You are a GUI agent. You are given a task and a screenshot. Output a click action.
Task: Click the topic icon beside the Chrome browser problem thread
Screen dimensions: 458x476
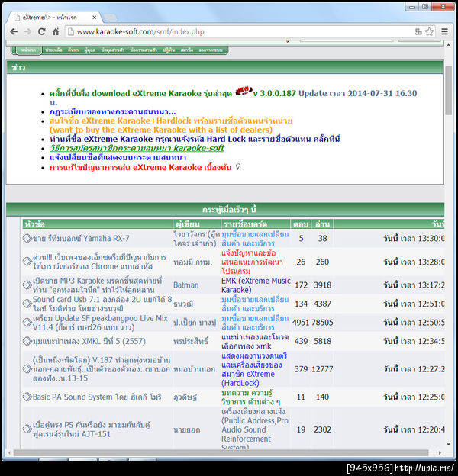[x=27, y=262]
